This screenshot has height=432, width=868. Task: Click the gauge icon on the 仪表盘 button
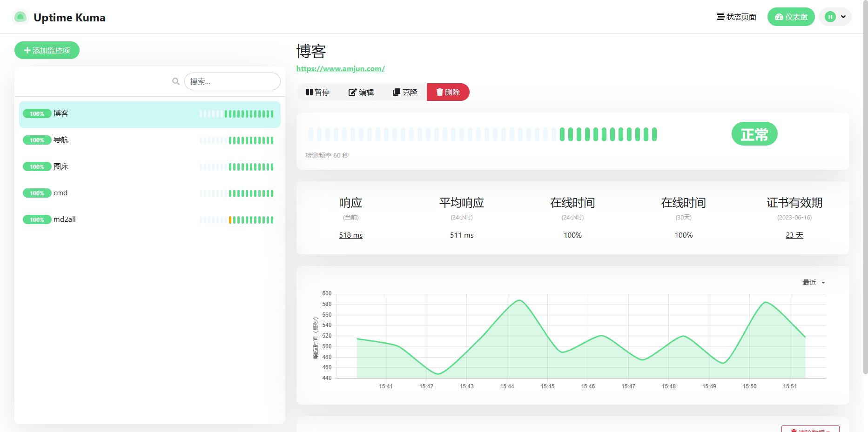pyautogui.click(x=778, y=17)
